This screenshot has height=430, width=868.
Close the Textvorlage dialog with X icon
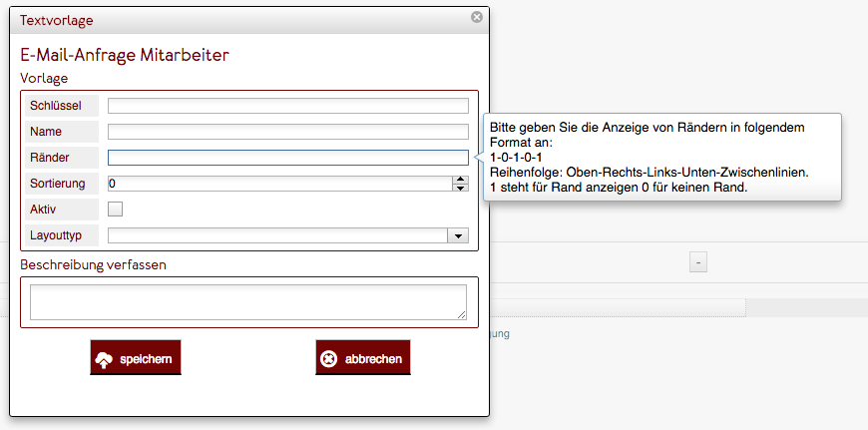point(477,17)
